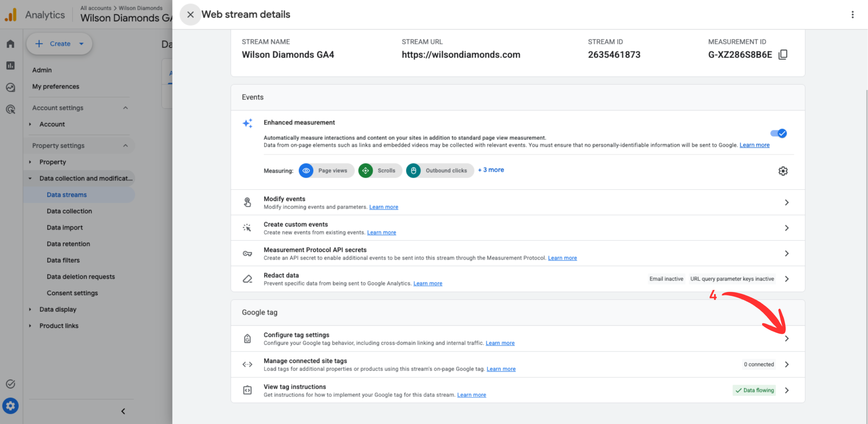Screen dimensions: 868x424
Task: Select Admin in the sidebar
Action: [42, 70]
